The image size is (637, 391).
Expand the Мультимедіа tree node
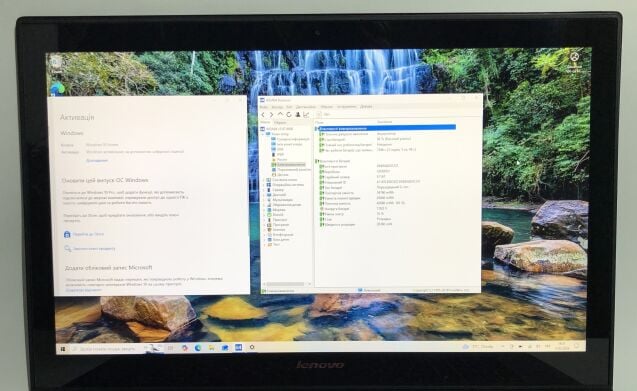(263, 200)
